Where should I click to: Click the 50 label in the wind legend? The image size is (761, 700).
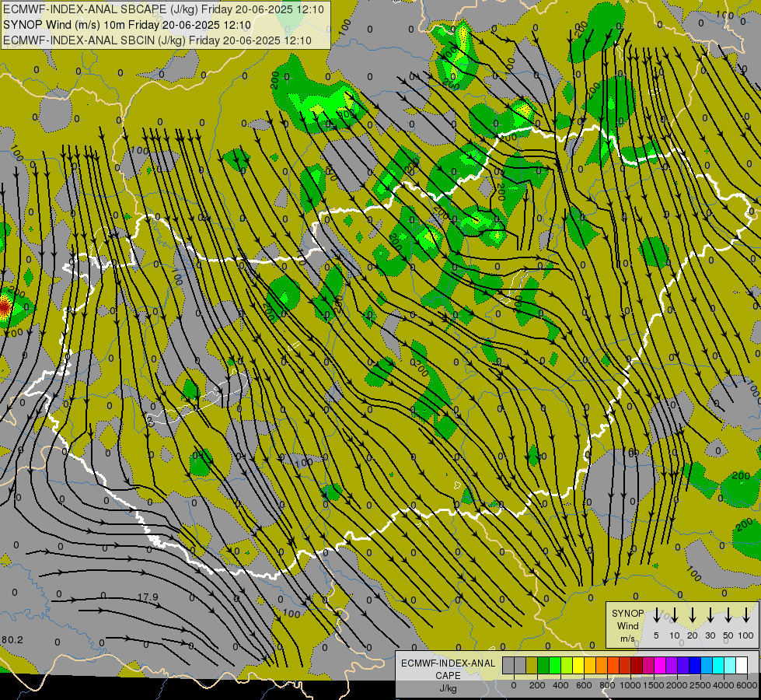[x=728, y=635]
